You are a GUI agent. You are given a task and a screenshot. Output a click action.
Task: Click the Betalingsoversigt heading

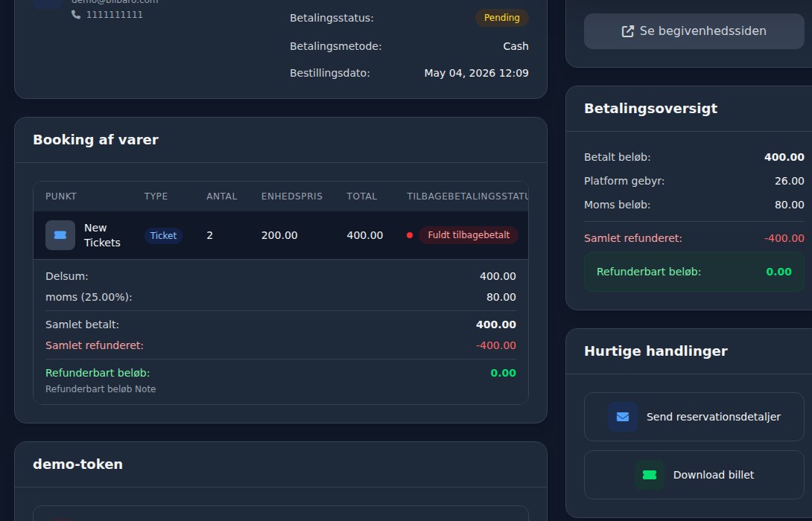(650, 109)
